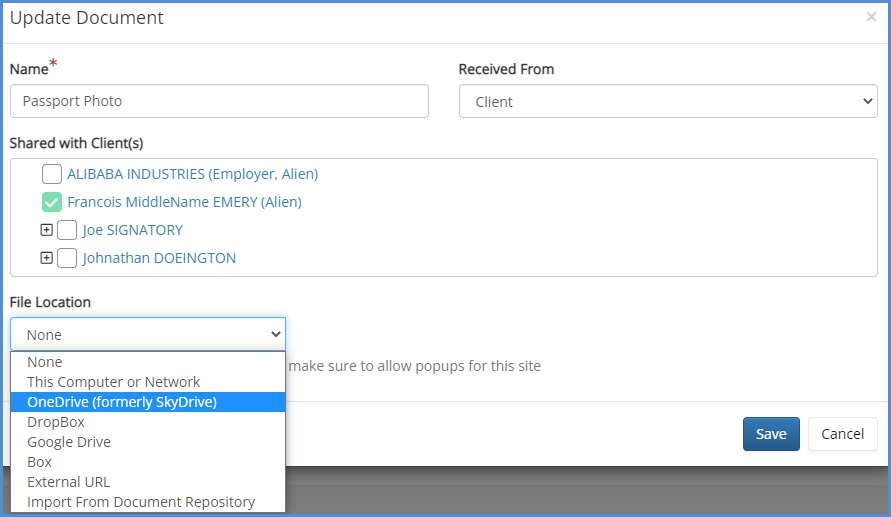Pick DropBox as file location

pyautogui.click(x=56, y=422)
